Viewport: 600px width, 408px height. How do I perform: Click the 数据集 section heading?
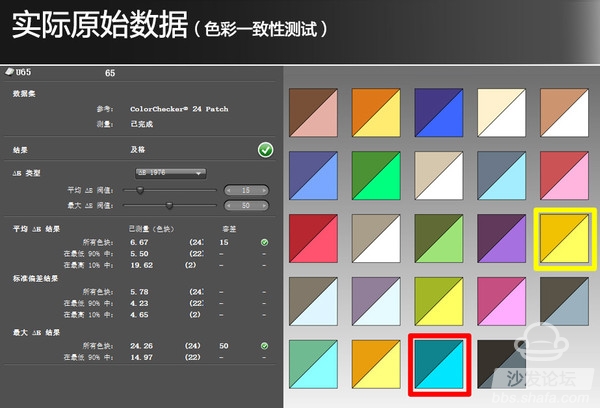tap(24, 94)
